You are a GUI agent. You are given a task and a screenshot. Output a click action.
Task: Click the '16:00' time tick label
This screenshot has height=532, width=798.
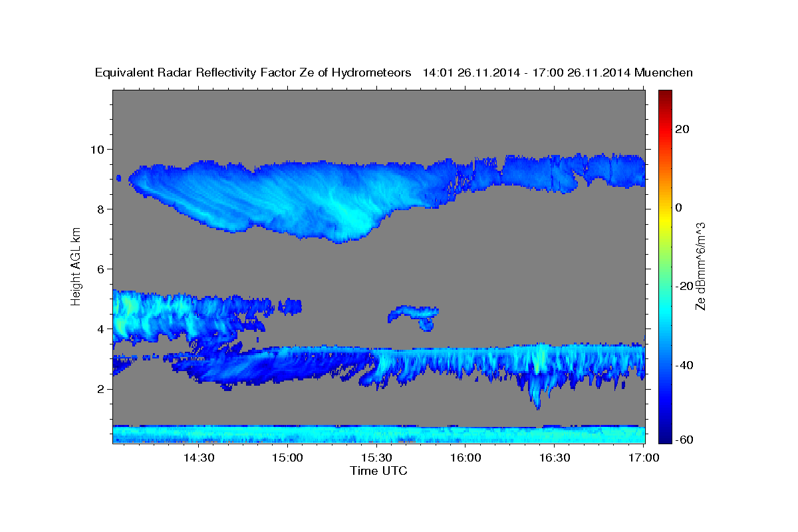pos(465,458)
